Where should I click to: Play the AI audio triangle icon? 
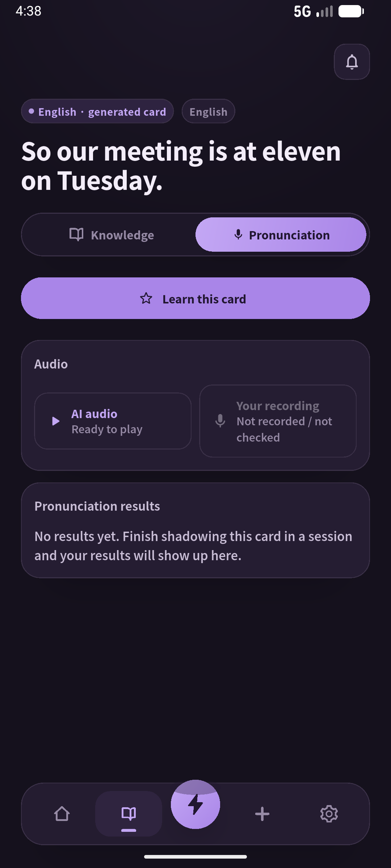(x=55, y=421)
